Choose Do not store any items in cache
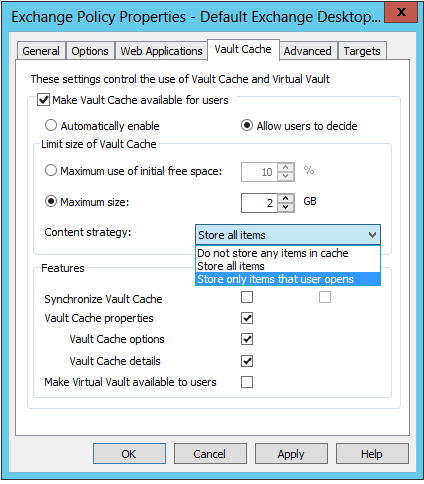The width and height of the screenshot is (424, 484). (288, 253)
